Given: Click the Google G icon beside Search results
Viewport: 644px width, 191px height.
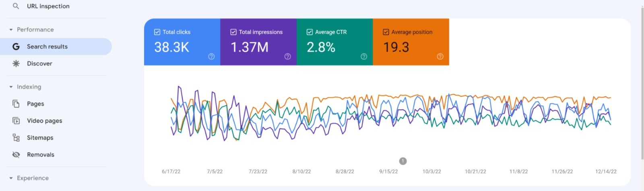Looking at the screenshot, I should (16, 47).
